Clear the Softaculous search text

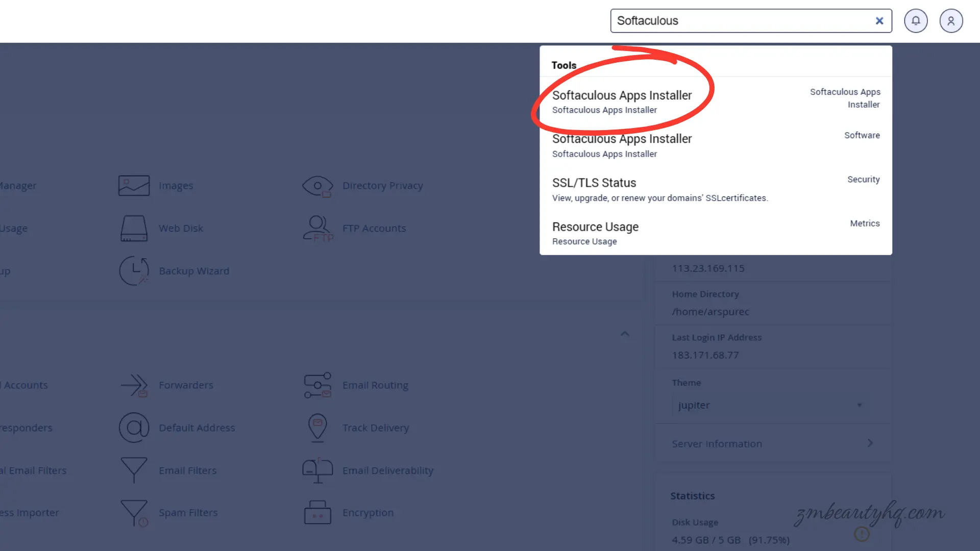879,21
